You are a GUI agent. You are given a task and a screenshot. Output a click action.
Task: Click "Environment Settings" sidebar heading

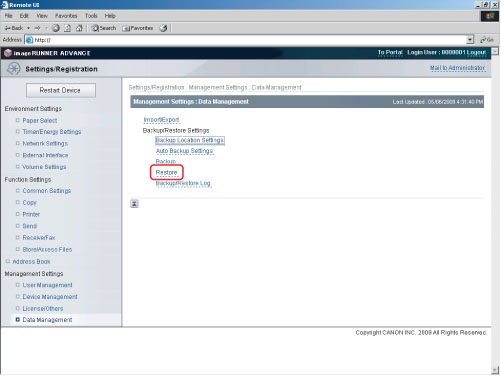tap(33, 109)
